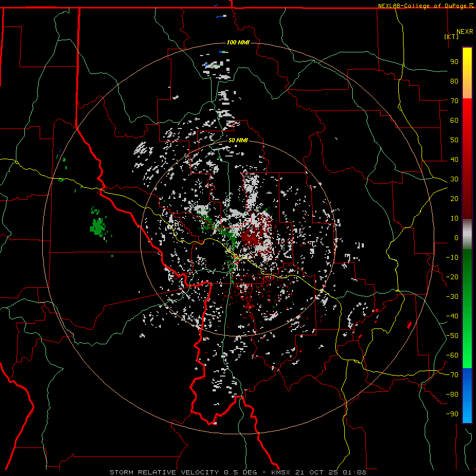Viewport: 476px width, 476px height.
Task: Click the STORM RELATIVE VELOCITY caption text
Action: (x=164, y=472)
